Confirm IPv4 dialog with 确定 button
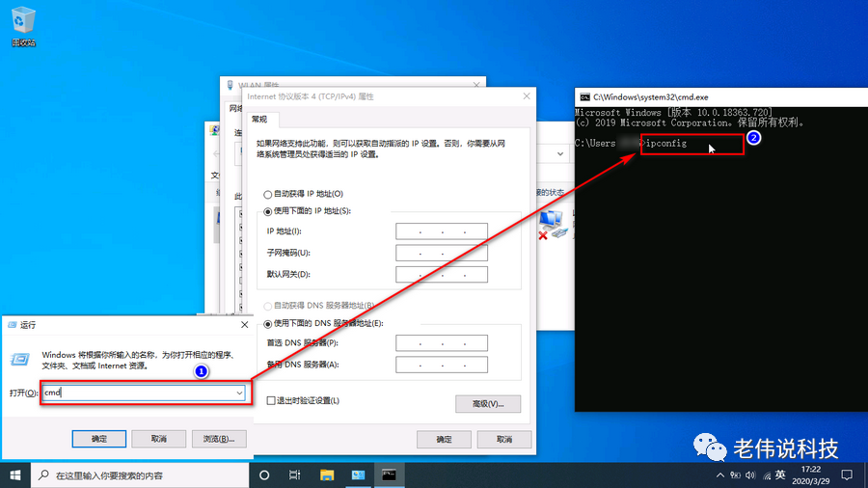The height and width of the screenshot is (488, 868). tap(444, 440)
